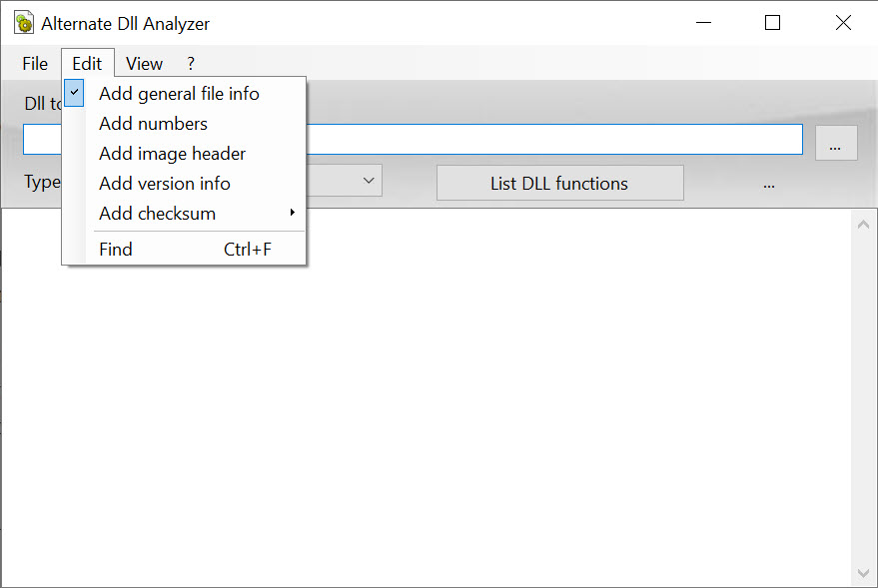This screenshot has width=878, height=588.
Task: Maximize the Alternate Dll Analyzer window
Action: pos(773,22)
